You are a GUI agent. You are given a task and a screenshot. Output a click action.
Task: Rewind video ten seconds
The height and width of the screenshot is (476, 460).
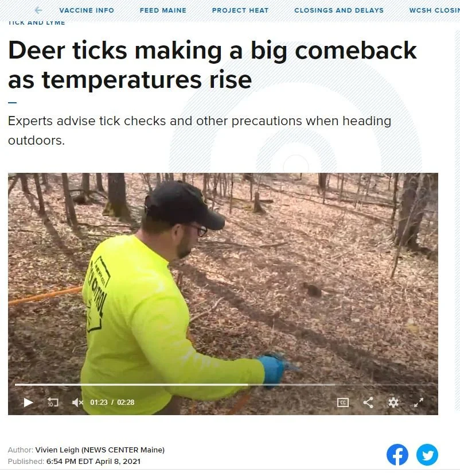tap(52, 403)
